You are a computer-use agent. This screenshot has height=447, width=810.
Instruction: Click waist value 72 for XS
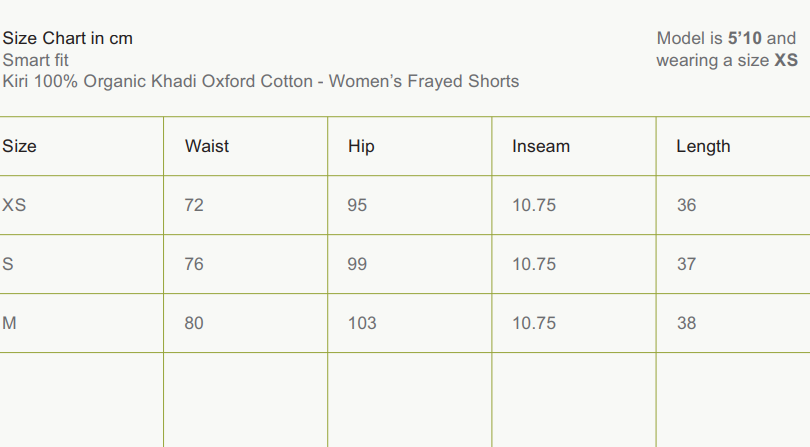194,205
